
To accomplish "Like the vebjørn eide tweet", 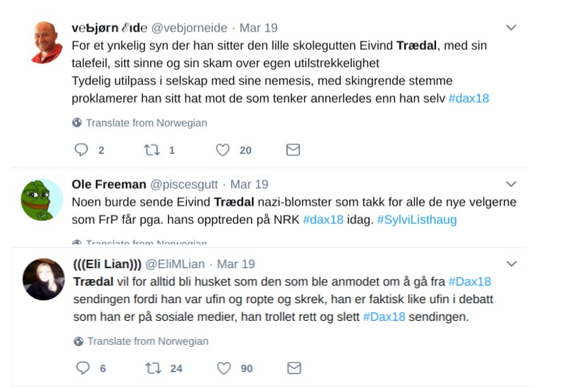I will (222, 150).
